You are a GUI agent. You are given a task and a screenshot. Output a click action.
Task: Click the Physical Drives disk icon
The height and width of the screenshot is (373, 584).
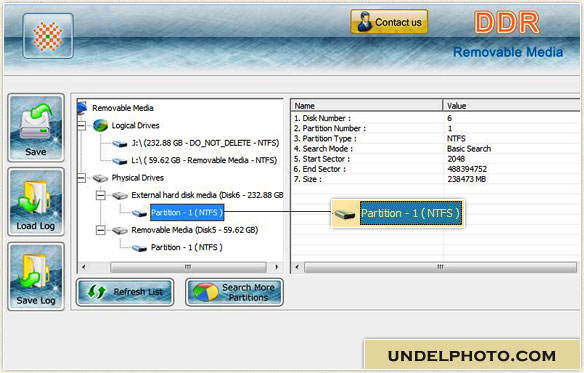click(100, 178)
